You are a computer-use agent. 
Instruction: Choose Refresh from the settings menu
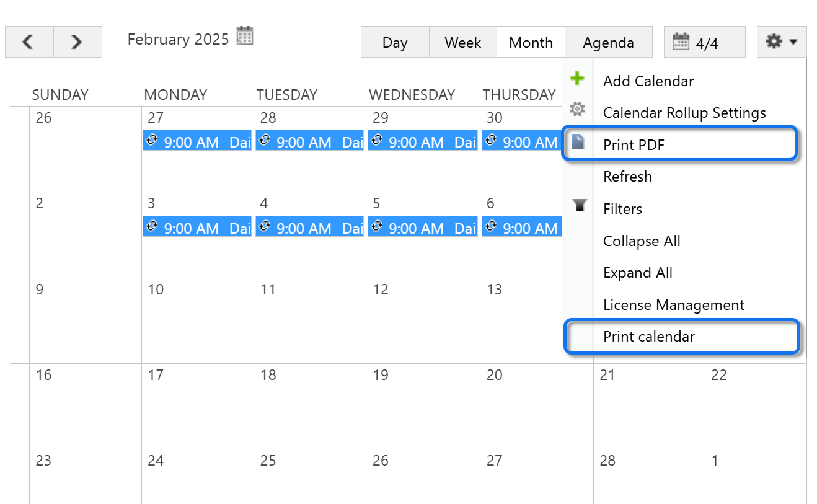click(x=627, y=177)
